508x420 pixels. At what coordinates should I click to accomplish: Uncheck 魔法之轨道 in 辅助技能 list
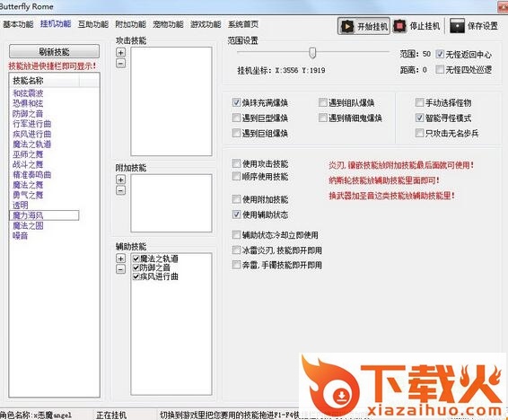tap(136, 258)
